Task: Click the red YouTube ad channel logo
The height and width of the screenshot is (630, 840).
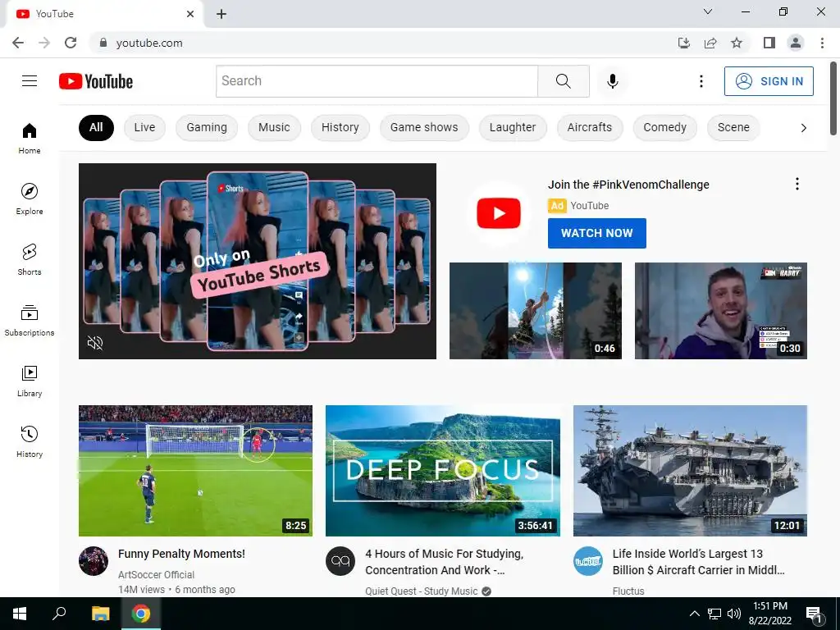Action: coord(499,213)
